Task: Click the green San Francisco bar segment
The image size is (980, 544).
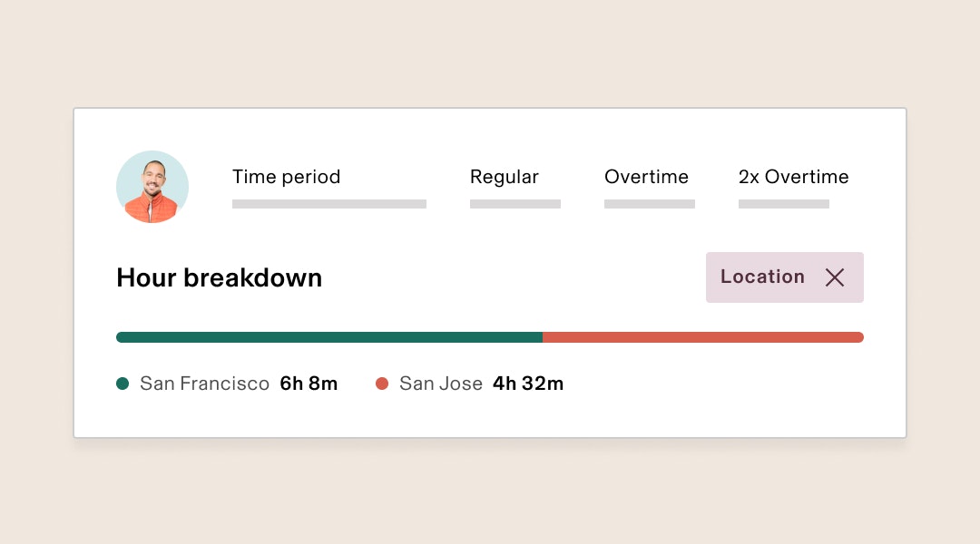Action: click(328, 337)
